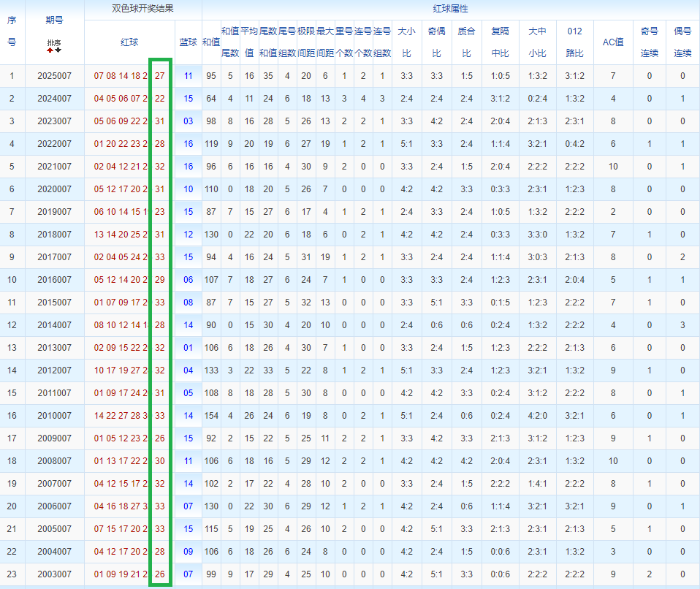700x589 pixels.
Task: Select the 红球属性 group header
Action: [x=450, y=9]
